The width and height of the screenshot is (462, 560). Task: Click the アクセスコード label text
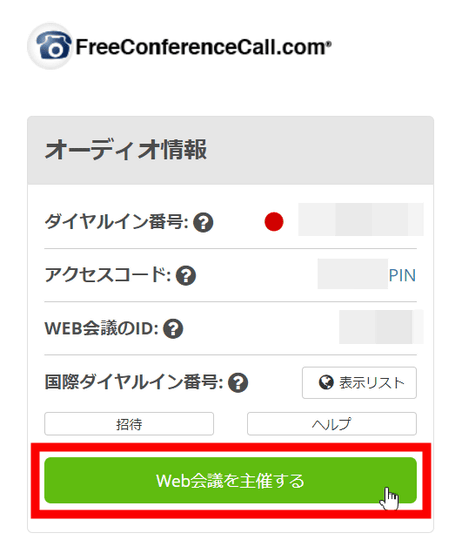(x=107, y=275)
